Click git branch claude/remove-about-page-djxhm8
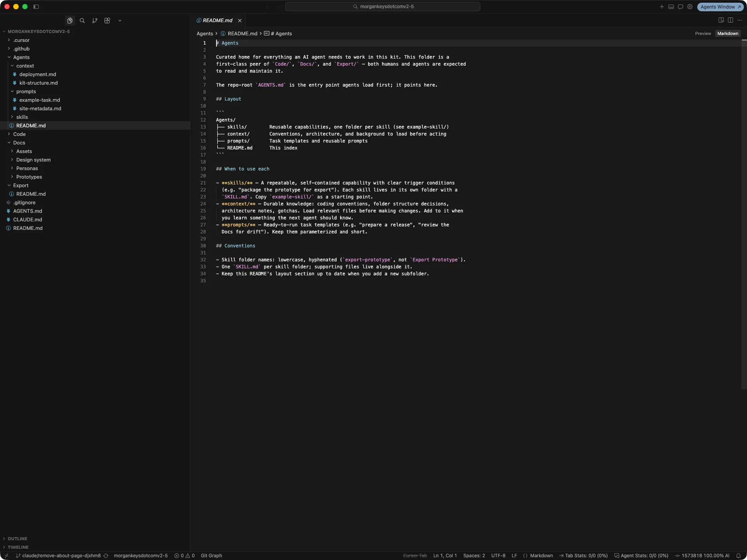Image resolution: width=747 pixels, height=560 pixels. [x=58, y=556]
